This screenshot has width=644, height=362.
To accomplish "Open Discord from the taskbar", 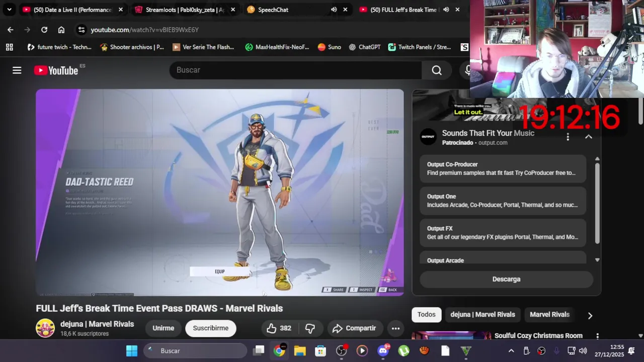I will [383, 351].
